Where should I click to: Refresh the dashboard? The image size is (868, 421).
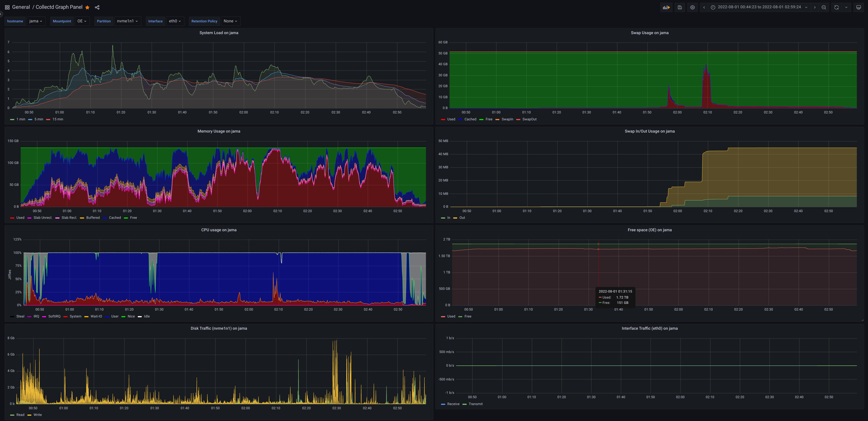836,7
